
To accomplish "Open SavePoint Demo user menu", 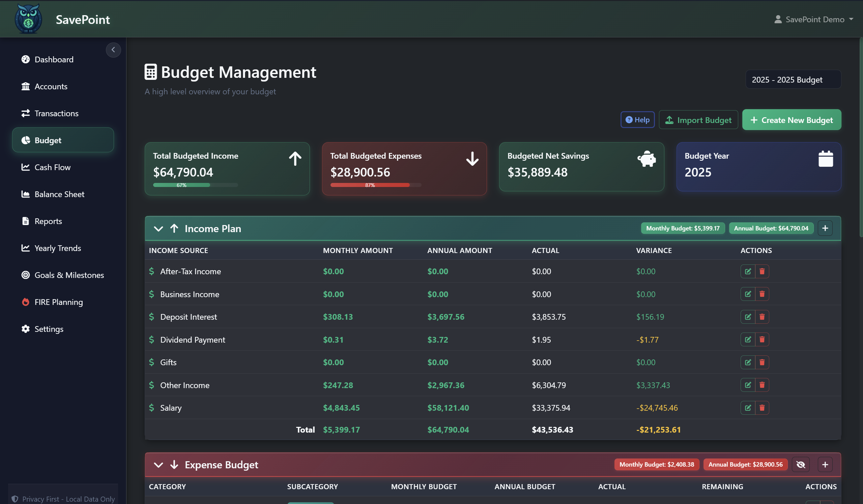I will (x=813, y=20).
